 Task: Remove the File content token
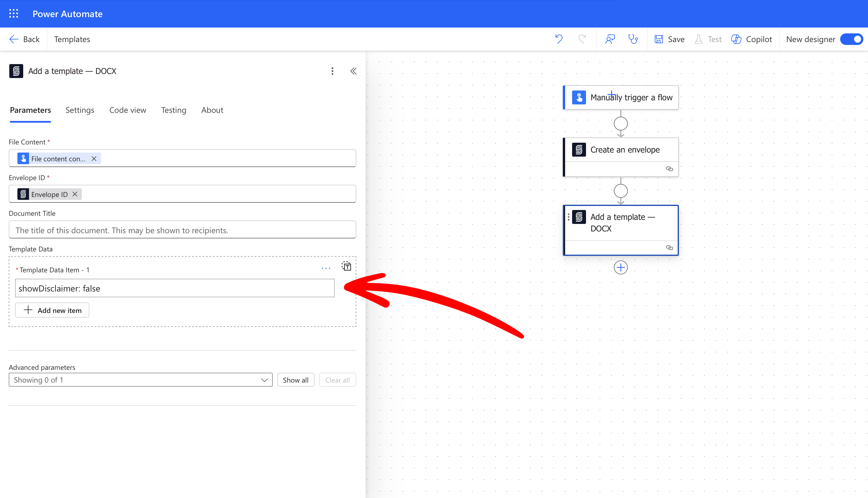tap(94, 159)
